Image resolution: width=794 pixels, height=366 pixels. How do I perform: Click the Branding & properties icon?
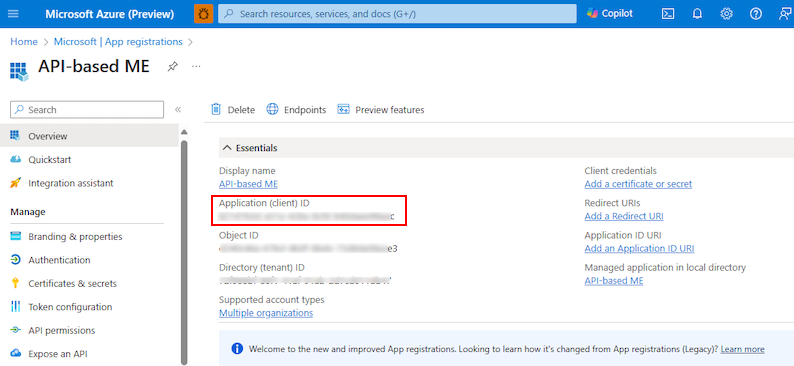(15, 236)
